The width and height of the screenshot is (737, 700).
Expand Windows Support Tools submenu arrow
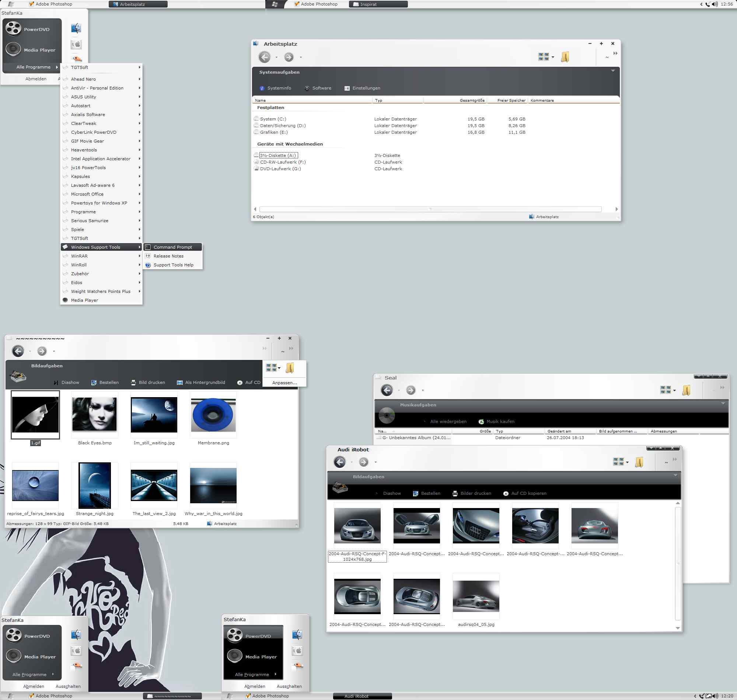[x=138, y=247]
